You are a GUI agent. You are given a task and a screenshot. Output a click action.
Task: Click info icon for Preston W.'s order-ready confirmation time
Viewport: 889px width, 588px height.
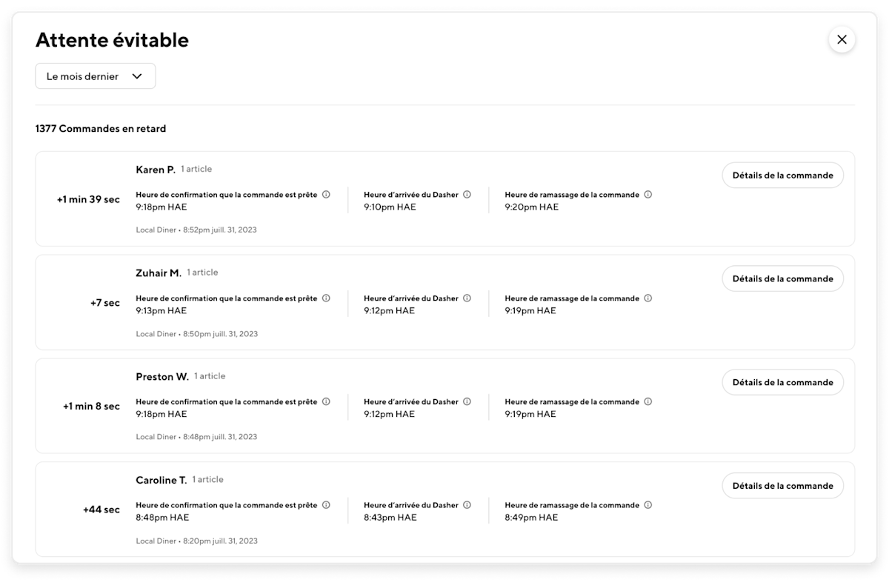click(326, 401)
